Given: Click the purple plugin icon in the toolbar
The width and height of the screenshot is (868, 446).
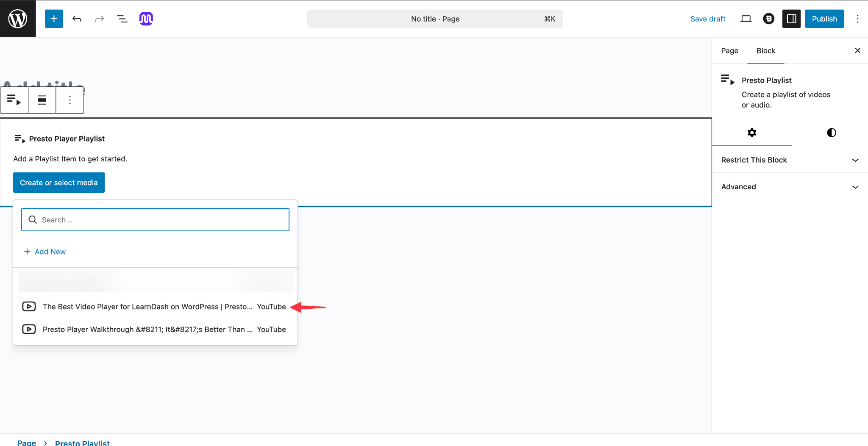Looking at the screenshot, I should tap(146, 18).
